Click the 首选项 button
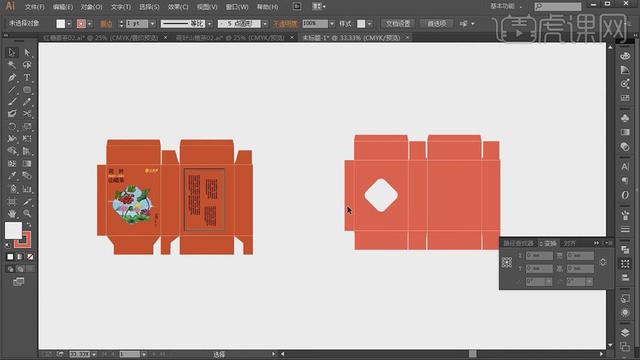The image size is (640, 360). pos(436,24)
